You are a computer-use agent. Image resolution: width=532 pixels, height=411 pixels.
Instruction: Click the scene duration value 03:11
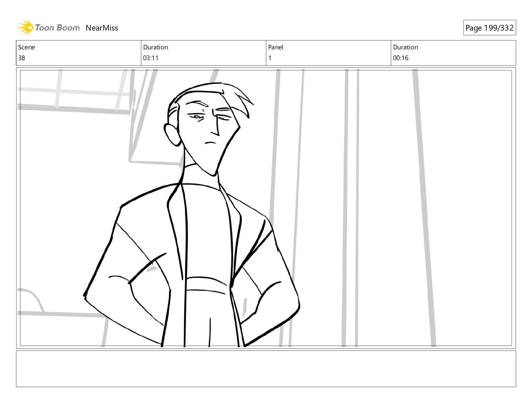[151, 58]
